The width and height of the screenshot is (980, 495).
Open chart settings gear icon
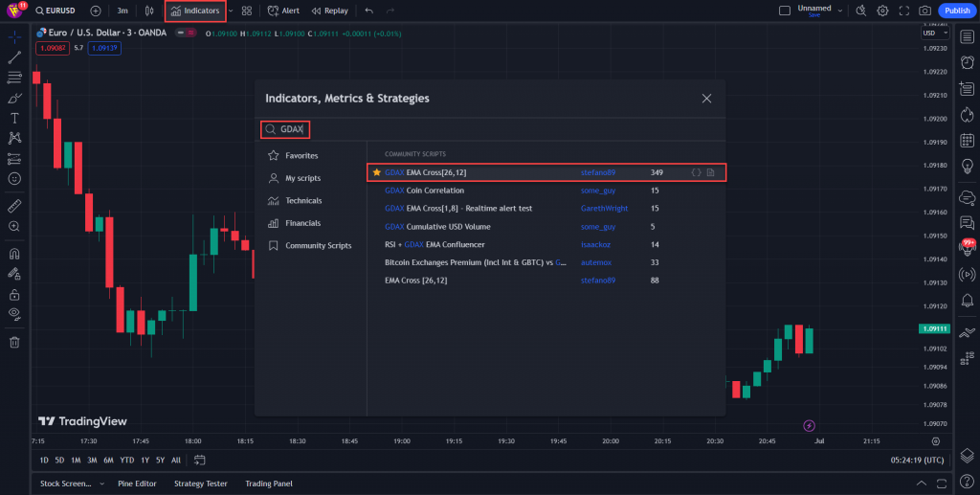pos(882,11)
